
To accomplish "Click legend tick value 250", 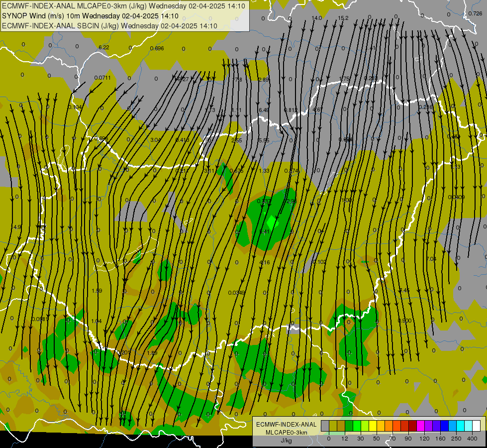I will tap(456, 439).
